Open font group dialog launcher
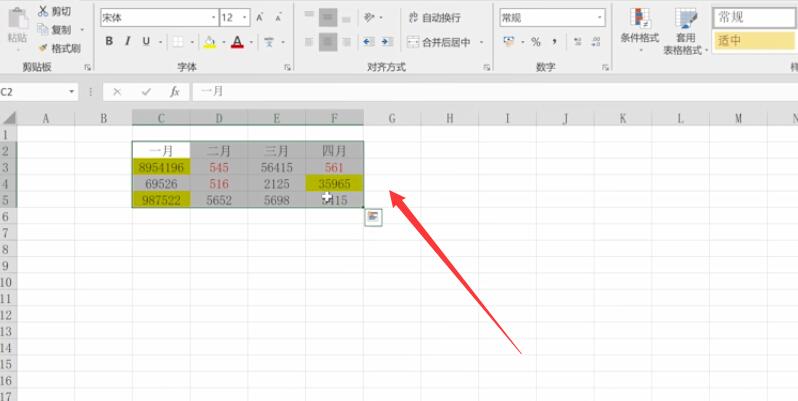 pos(287,67)
